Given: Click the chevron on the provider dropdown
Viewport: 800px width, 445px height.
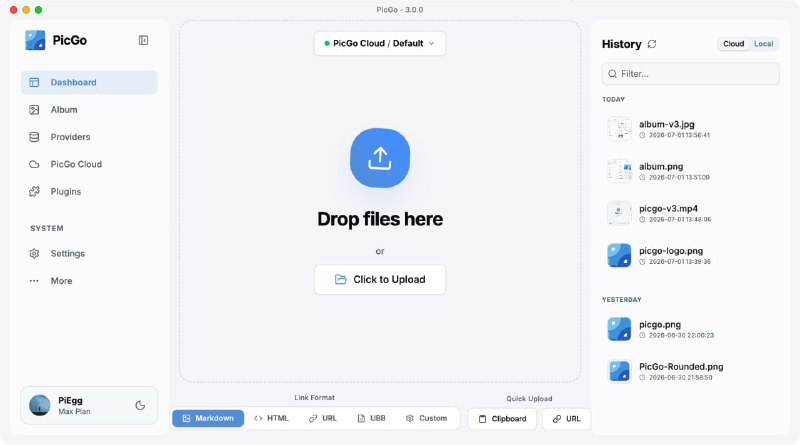Looking at the screenshot, I should pyautogui.click(x=432, y=43).
